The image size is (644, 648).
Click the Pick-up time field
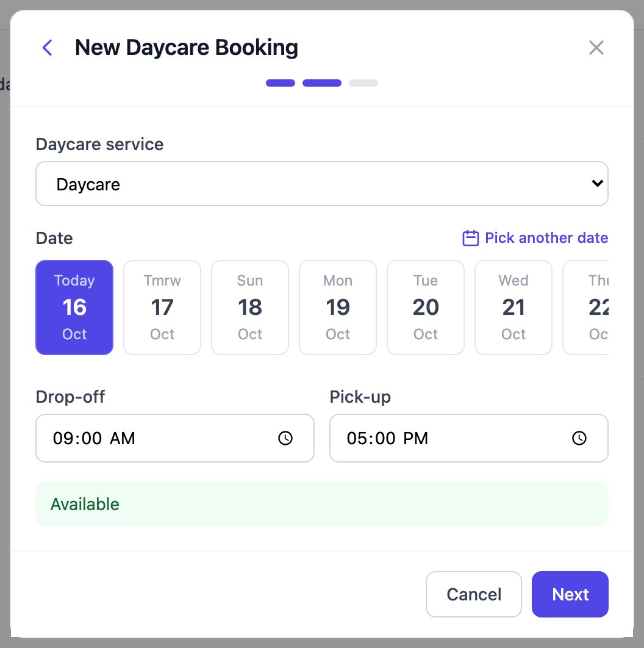469,438
